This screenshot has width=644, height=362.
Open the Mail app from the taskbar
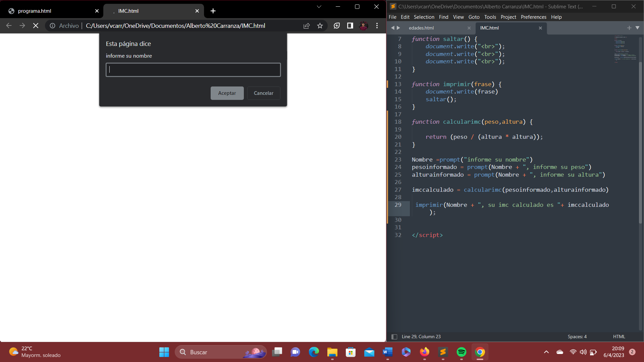point(369,352)
